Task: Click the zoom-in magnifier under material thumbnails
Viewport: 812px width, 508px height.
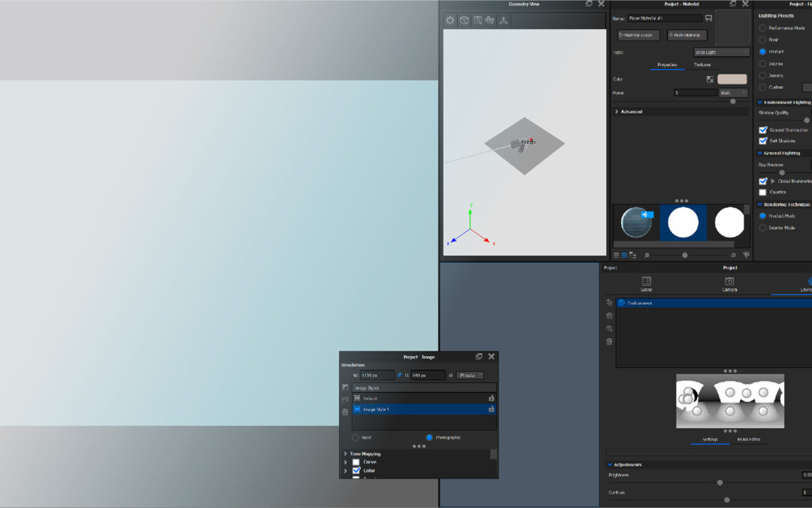Action: [x=733, y=255]
